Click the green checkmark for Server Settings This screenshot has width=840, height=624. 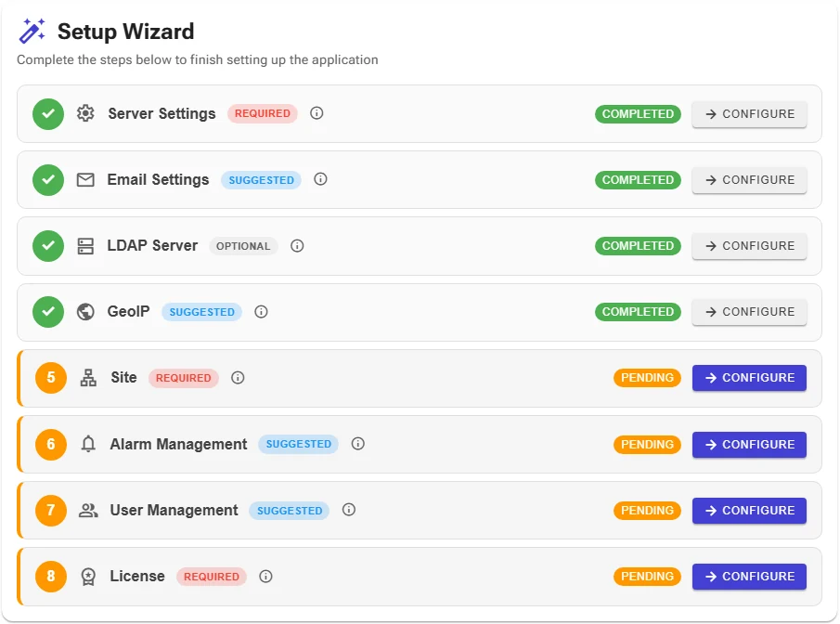pyautogui.click(x=48, y=113)
